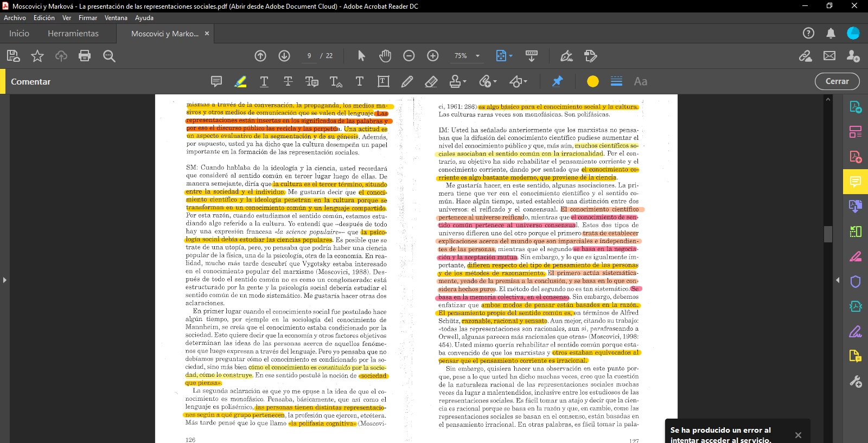Viewport: 868px width, 443px height.
Task: Open Comment tool in right pane
Action: point(856,182)
